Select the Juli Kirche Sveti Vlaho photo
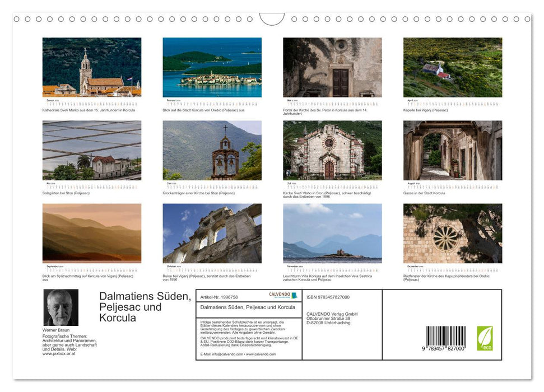Screen dimensions: 544x392 click(332, 150)
